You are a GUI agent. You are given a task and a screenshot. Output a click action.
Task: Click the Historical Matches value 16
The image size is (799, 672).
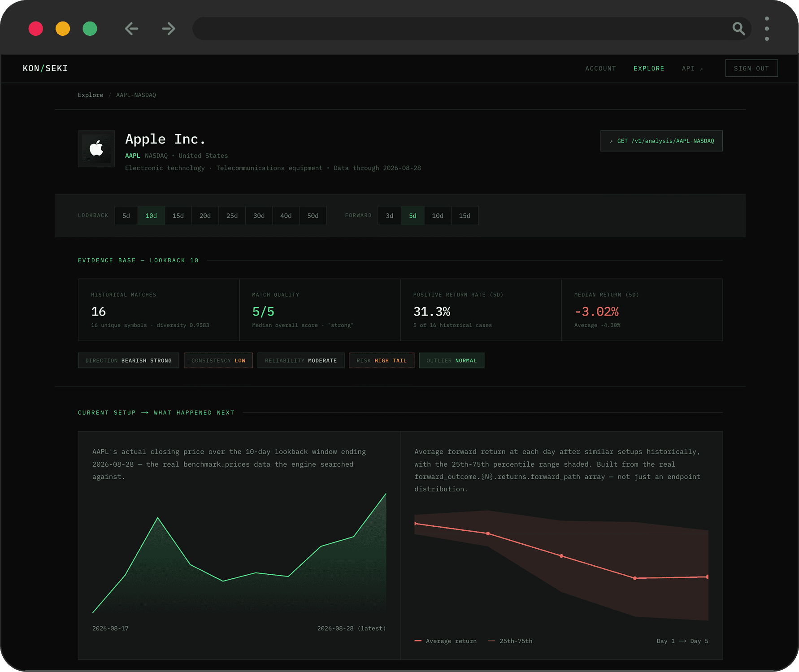(x=98, y=312)
